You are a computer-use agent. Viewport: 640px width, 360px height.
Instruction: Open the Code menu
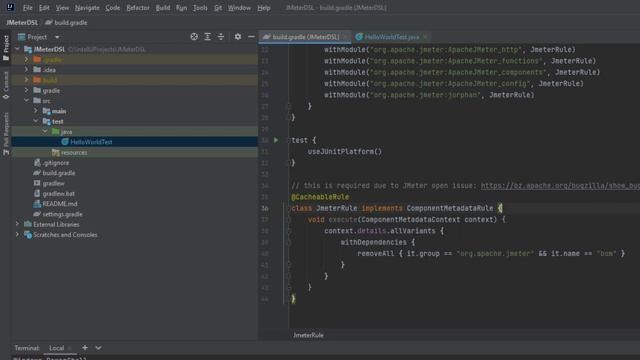click(113, 8)
